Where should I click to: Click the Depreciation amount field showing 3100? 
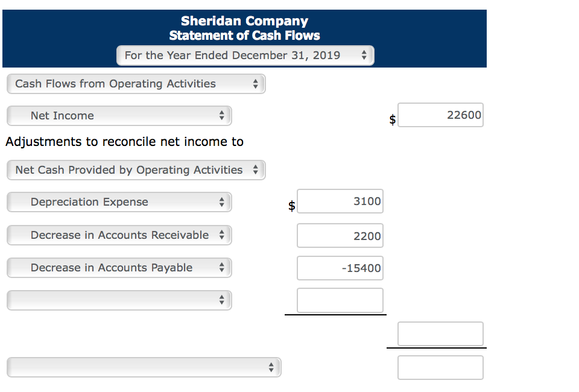pyautogui.click(x=340, y=201)
